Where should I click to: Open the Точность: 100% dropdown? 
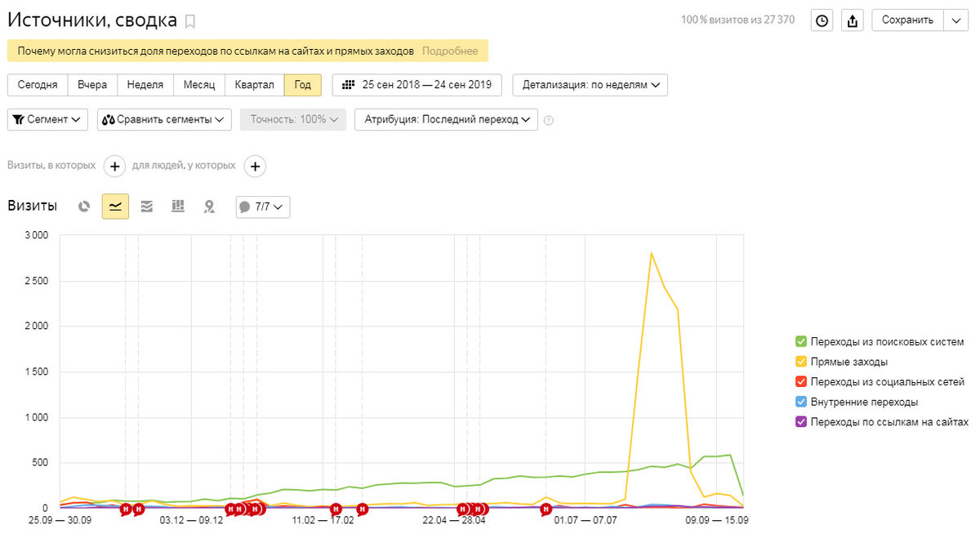(x=293, y=119)
